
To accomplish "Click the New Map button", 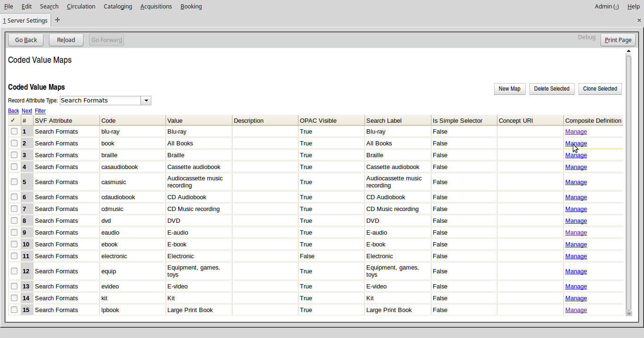I will 510,89.
